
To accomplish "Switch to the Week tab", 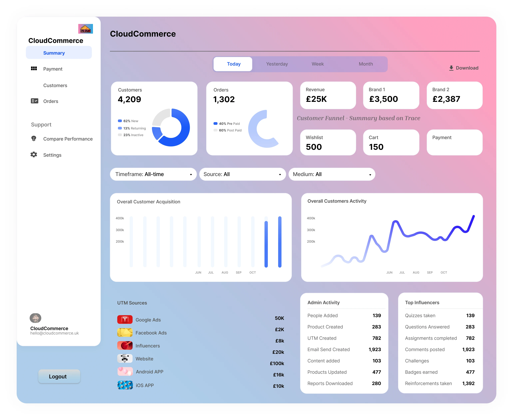I will click(x=317, y=64).
